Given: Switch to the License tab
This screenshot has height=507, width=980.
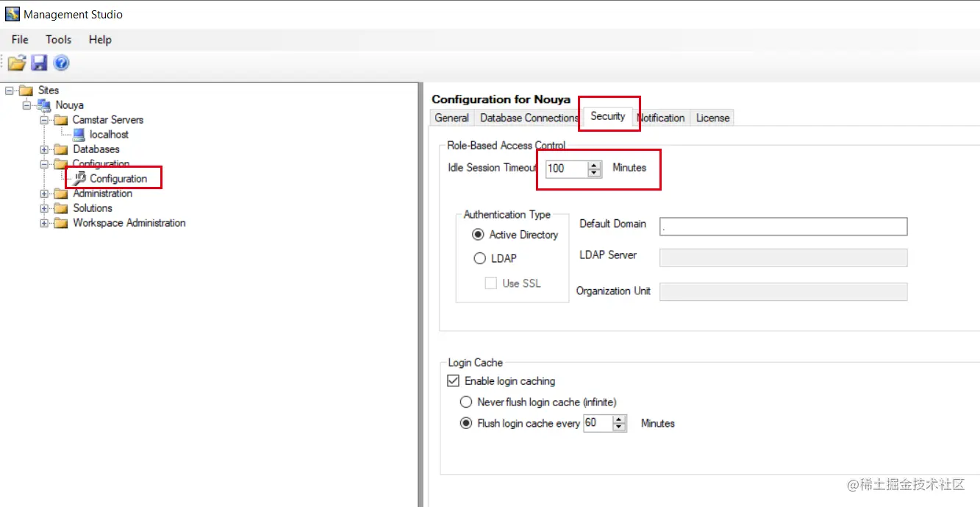Looking at the screenshot, I should [x=713, y=118].
